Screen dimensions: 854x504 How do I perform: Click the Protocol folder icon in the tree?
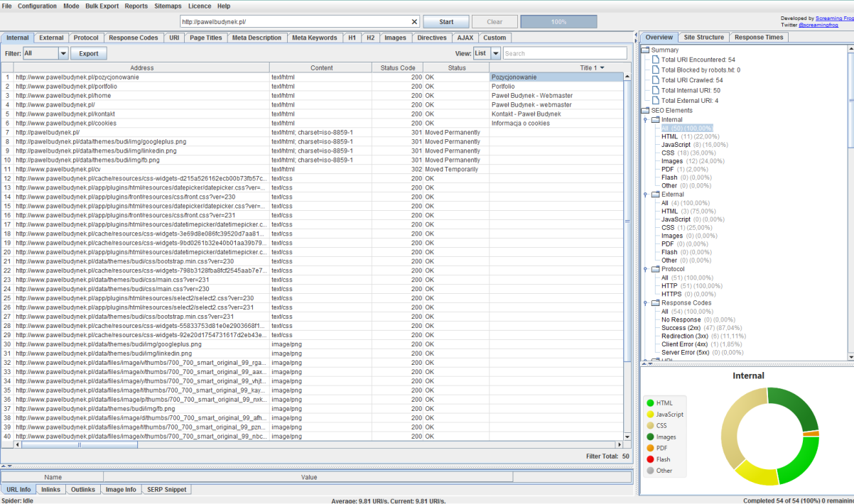click(x=655, y=269)
